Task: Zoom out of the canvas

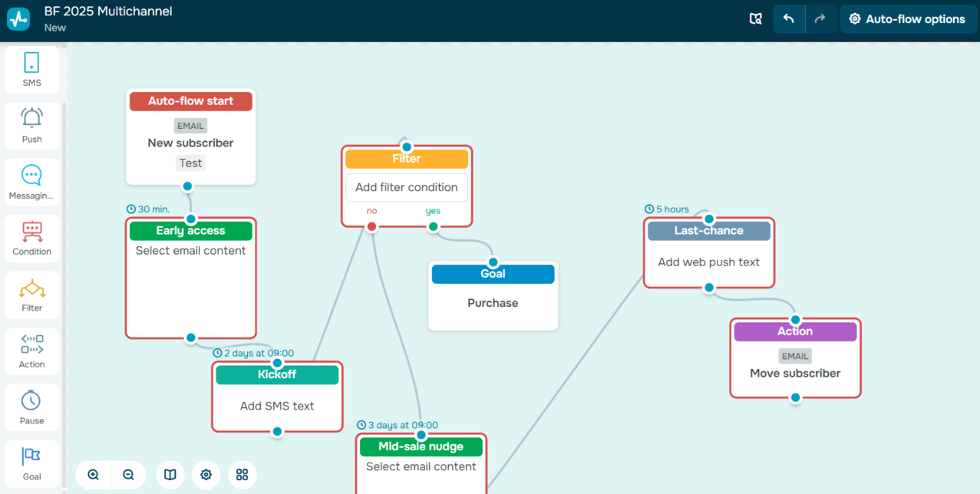Action: coord(129,475)
